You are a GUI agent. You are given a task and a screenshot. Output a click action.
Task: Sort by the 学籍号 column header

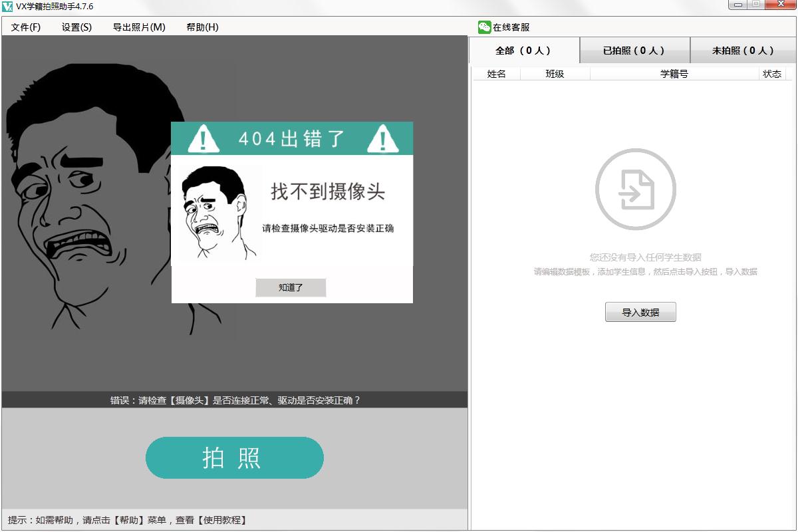[674, 74]
